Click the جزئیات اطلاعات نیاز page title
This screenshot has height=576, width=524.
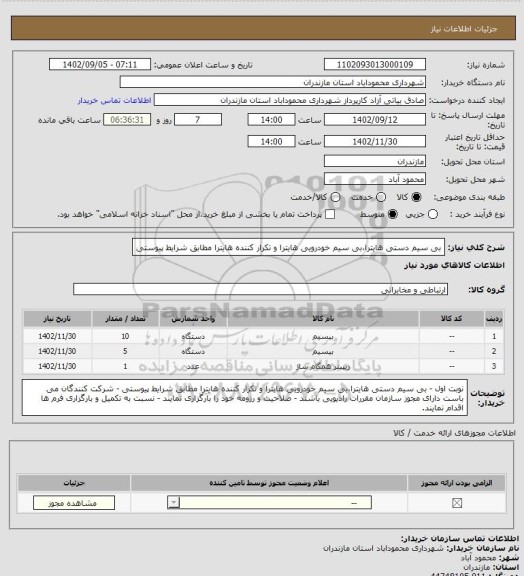pyautogui.click(x=464, y=29)
